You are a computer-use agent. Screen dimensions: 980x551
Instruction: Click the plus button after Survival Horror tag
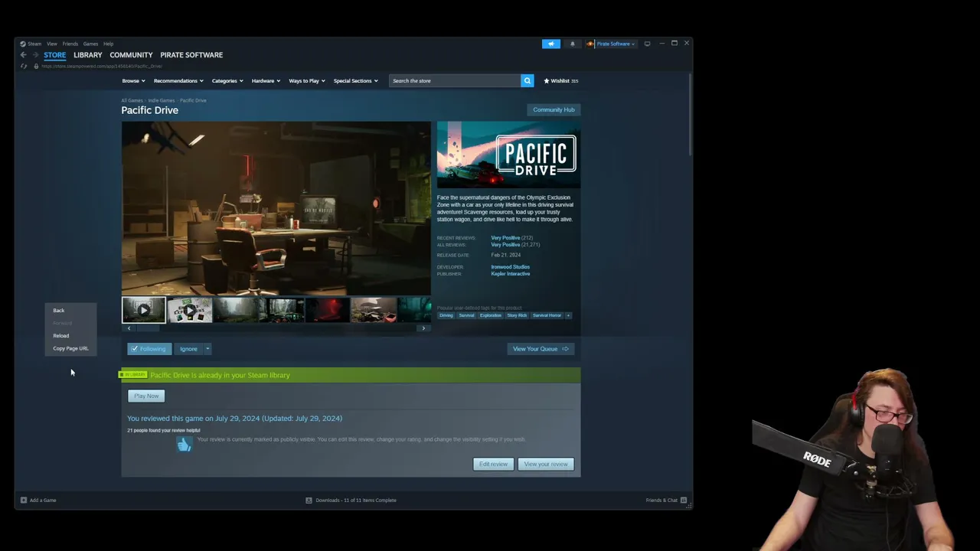coord(568,315)
